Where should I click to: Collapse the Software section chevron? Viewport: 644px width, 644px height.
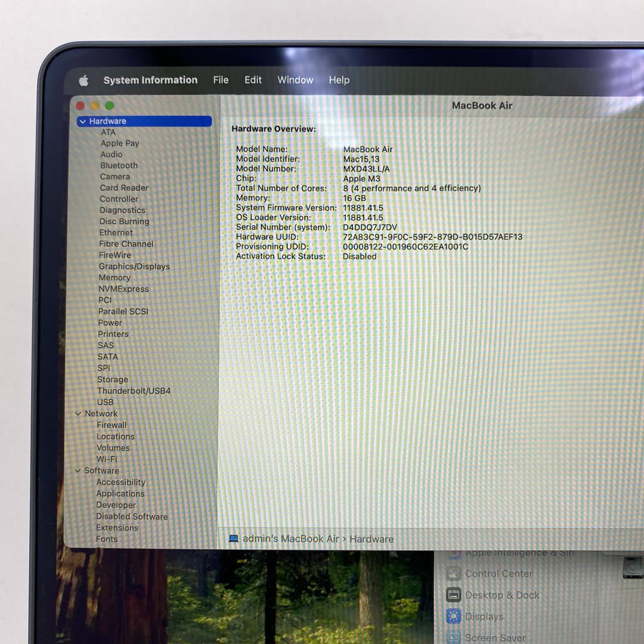(78, 470)
